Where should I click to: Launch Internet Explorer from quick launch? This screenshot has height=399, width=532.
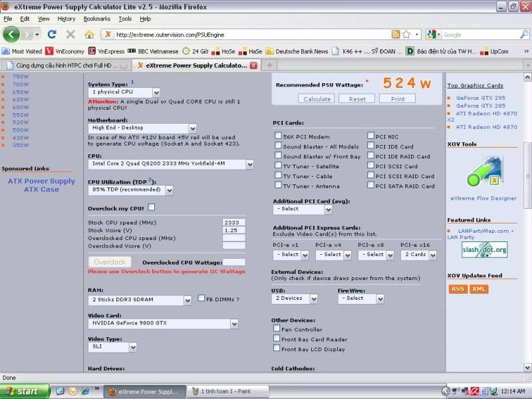[85, 391]
